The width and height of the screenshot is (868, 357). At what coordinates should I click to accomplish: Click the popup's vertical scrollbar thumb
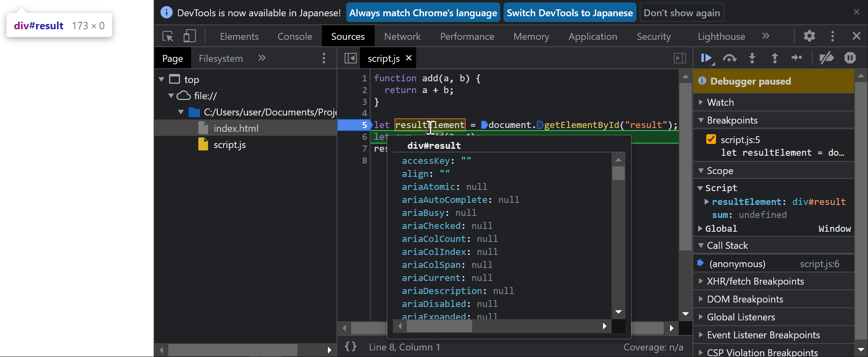(x=618, y=173)
